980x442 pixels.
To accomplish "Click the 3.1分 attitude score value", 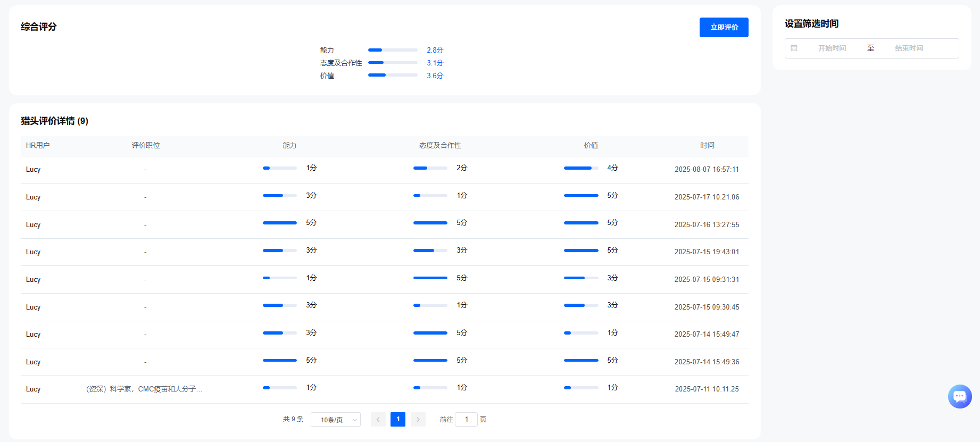I will (435, 63).
